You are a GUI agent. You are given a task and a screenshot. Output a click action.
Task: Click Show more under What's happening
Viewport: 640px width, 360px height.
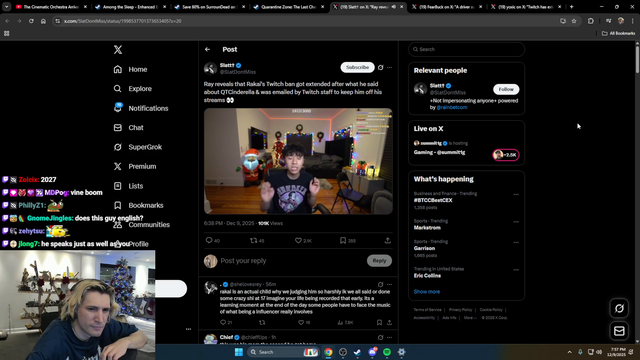point(427,292)
